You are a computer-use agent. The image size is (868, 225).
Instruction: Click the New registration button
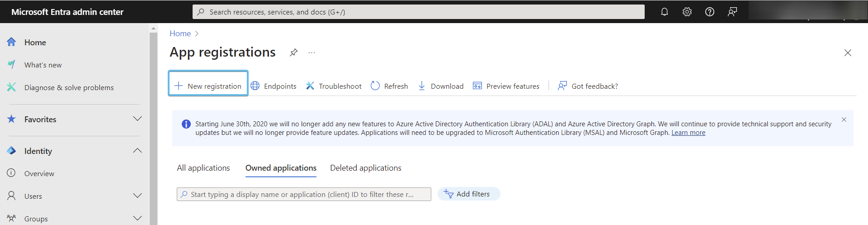[208, 86]
